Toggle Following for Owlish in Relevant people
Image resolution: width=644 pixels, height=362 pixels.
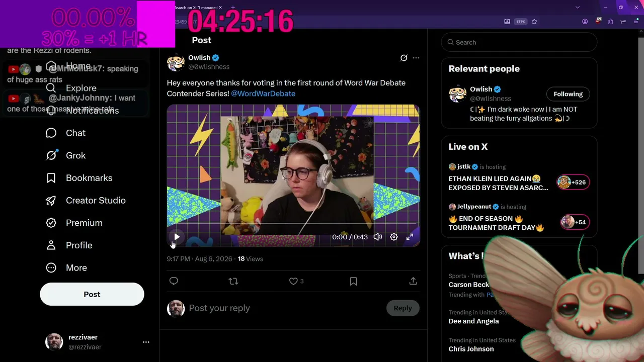[568, 94]
